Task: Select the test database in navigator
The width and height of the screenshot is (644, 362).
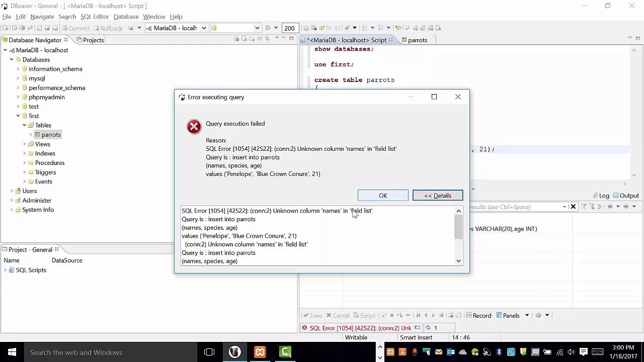Action: point(34,107)
